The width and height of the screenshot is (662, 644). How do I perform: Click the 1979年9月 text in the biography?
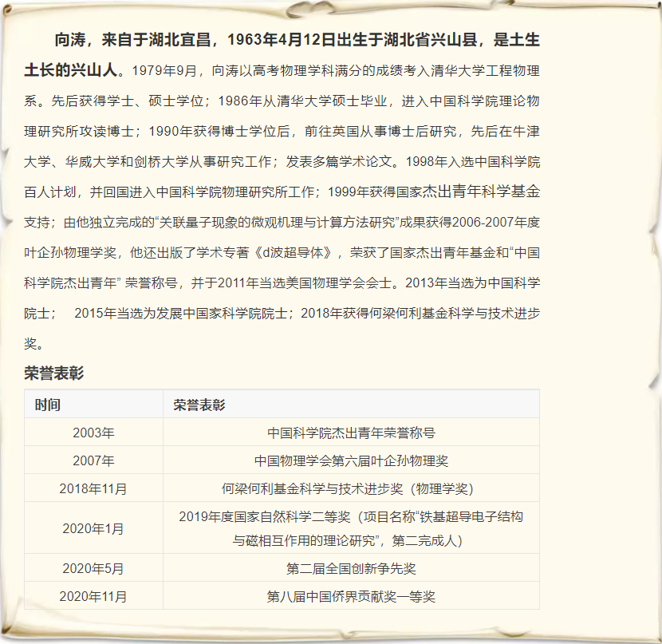coord(164,70)
